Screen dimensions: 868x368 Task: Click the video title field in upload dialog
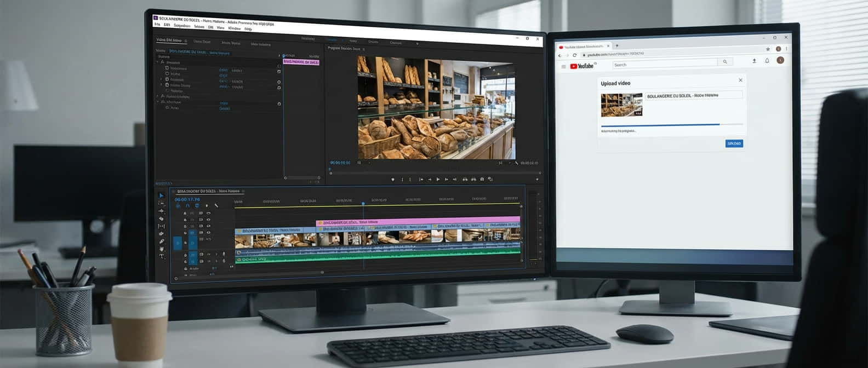(694, 95)
